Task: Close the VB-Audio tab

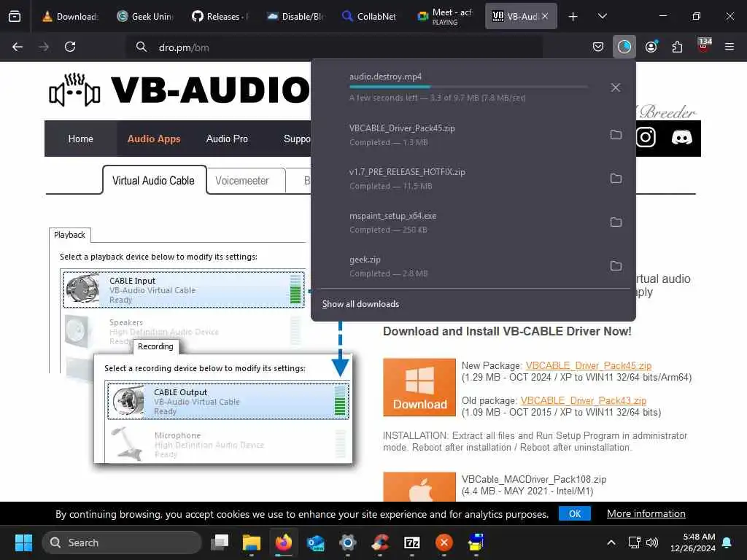Action: [x=545, y=16]
